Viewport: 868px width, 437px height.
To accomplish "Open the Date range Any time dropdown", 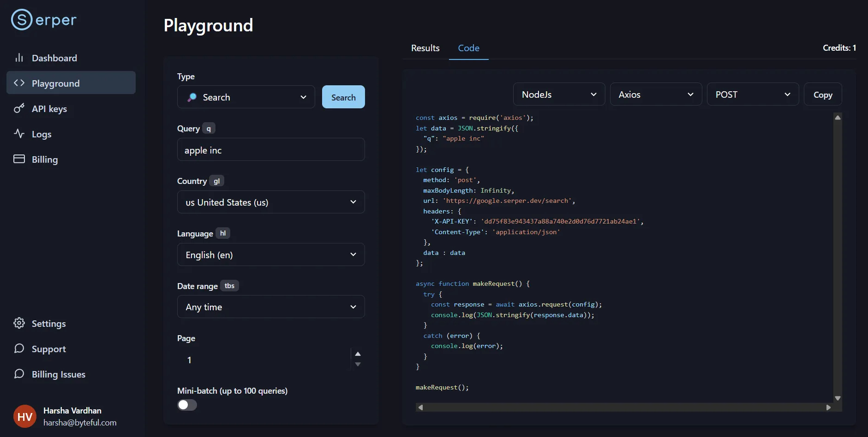I will tap(271, 307).
